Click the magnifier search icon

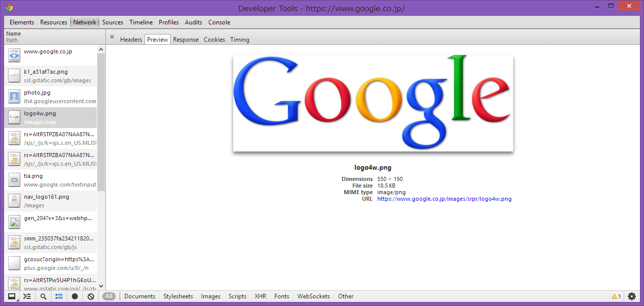coord(43,296)
